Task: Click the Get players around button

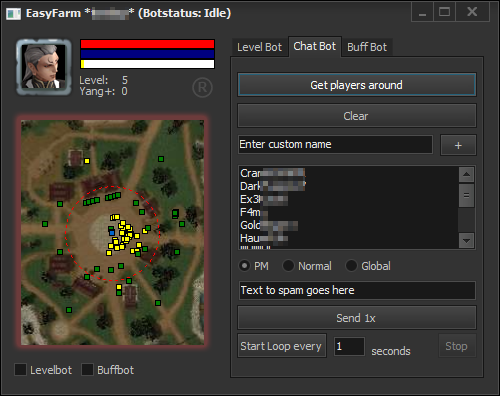Action: point(357,85)
